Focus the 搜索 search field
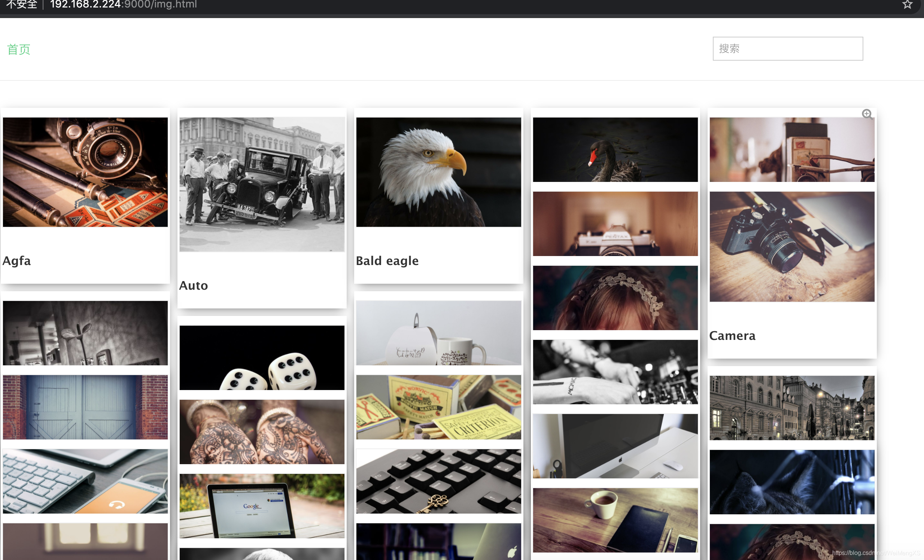The image size is (924, 560). [x=787, y=49]
